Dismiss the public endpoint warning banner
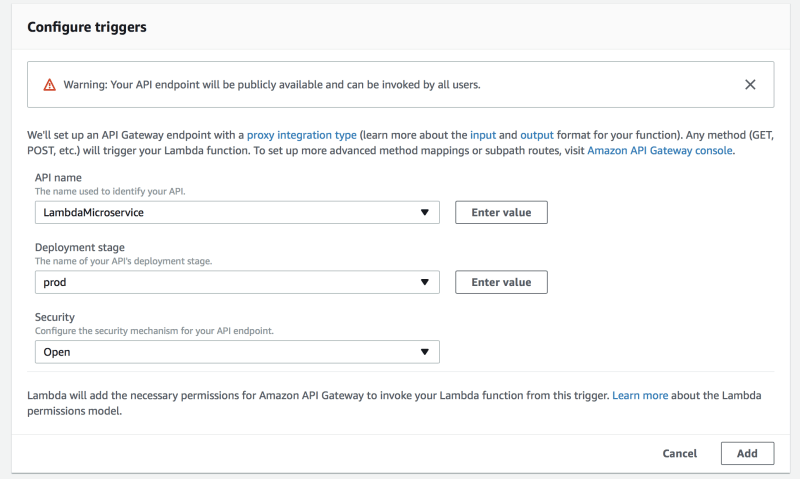Image resolution: width=800 pixels, height=479 pixels. (750, 85)
